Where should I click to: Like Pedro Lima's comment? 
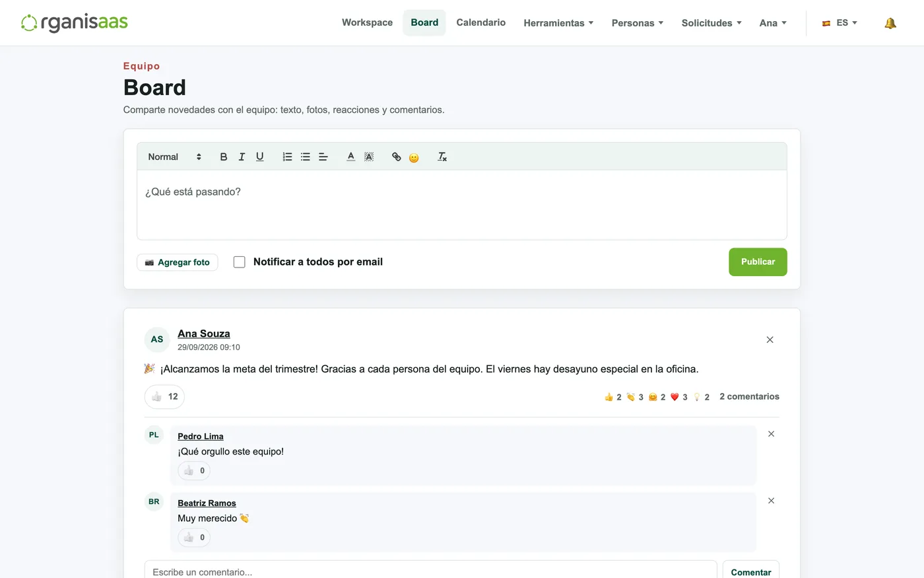[194, 471]
